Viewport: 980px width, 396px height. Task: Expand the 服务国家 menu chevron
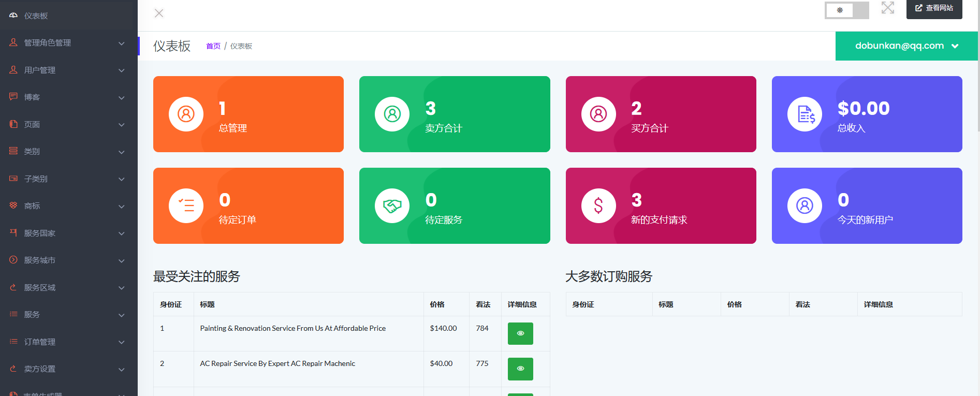(x=122, y=233)
